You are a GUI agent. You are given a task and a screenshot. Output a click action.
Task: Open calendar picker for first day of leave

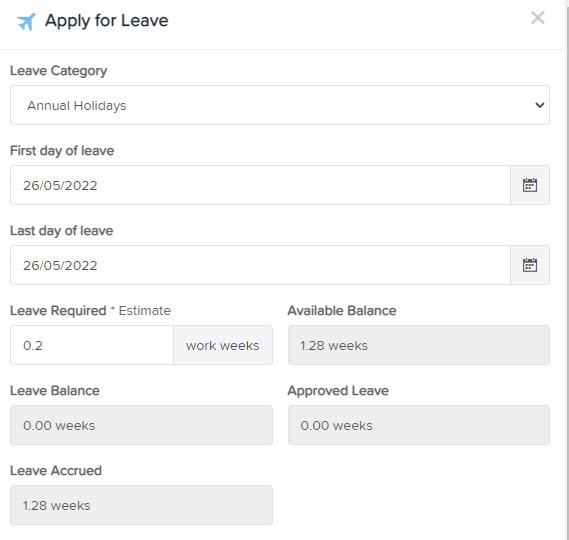[529, 185]
